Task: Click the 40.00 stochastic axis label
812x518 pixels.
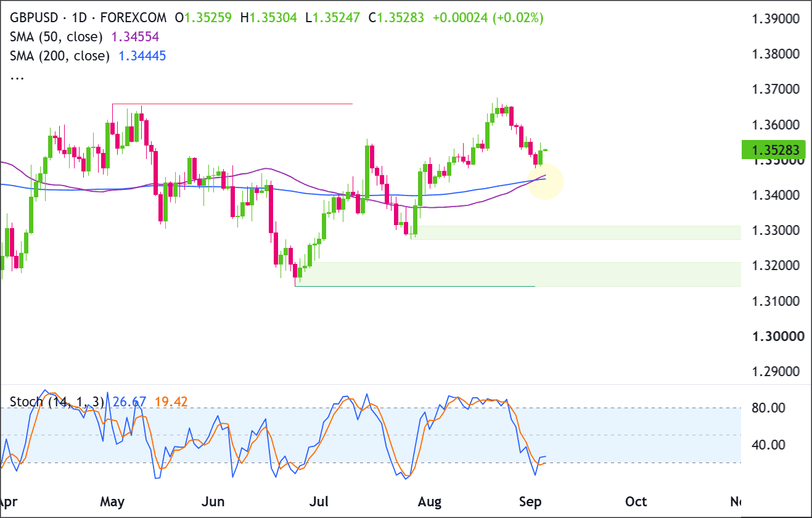Action: (768, 445)
